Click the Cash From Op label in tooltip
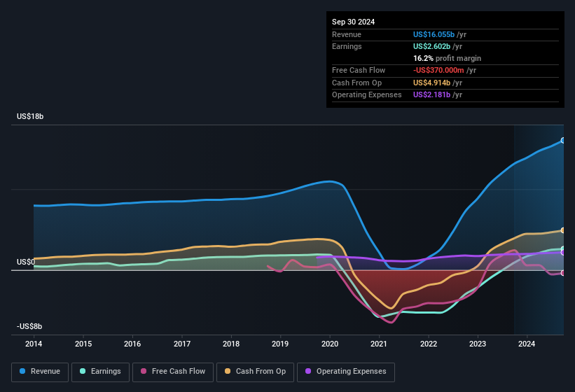 click(x=356, y=83)
